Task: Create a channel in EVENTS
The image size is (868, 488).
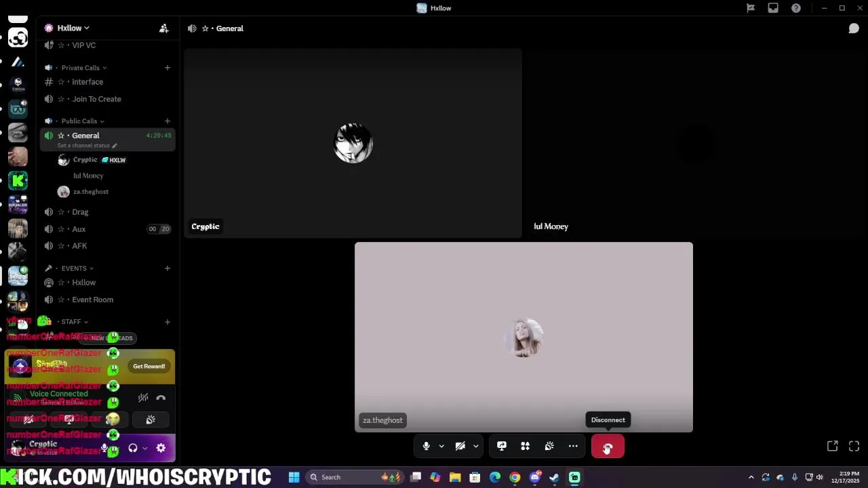Action: [x=167, y=268]
